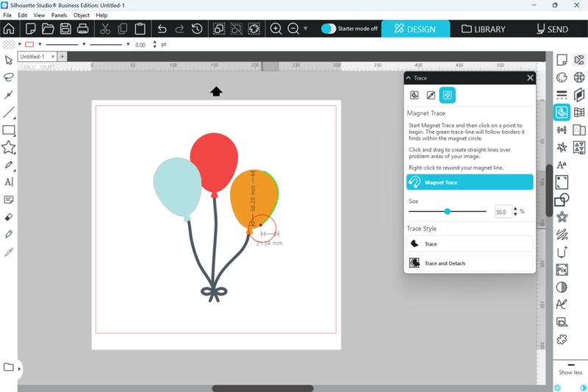The image size is (588, 392).
Task: Open the Panels menu
Action: (59, 15)
